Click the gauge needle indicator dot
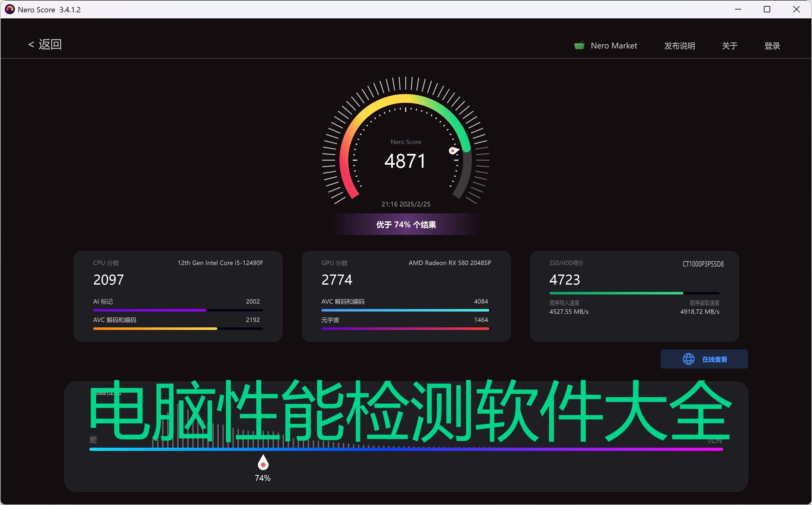The image size is (812, 505). coord(453,151)
